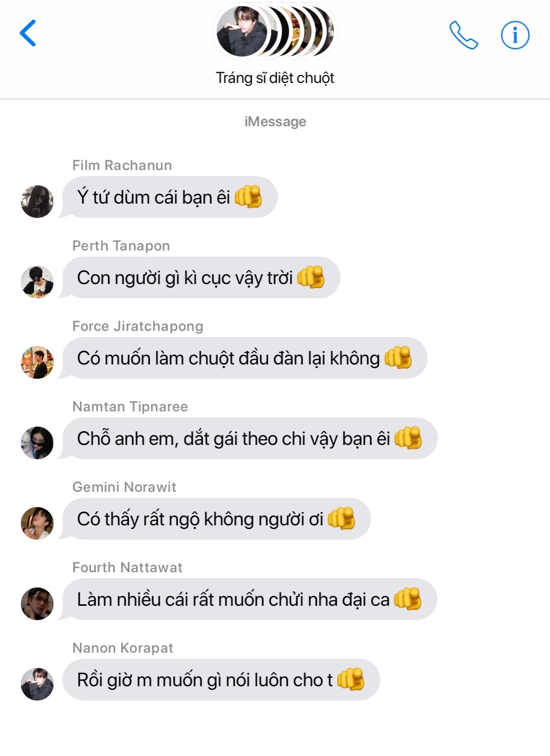Tap Namtan Tipnaree's profile picture
The height and width of the screenshot is (756, 550).
(37, 443)
